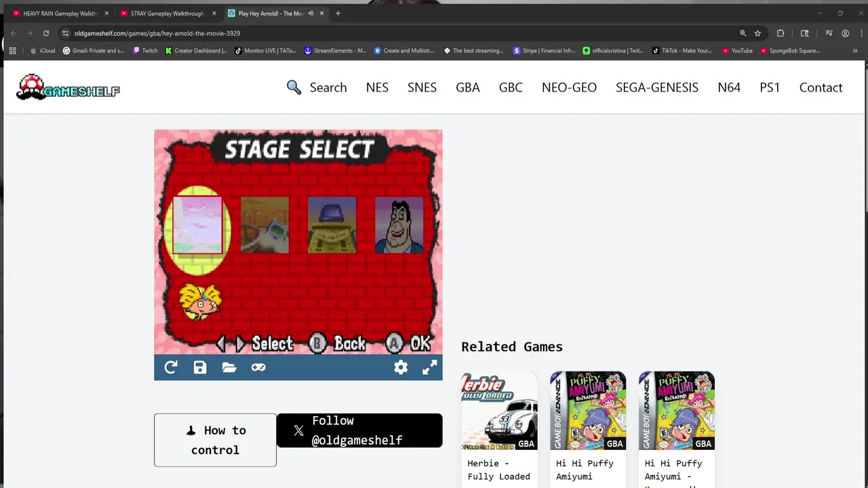Open the Stripe Financial bookmark

[x=545, y=51]
